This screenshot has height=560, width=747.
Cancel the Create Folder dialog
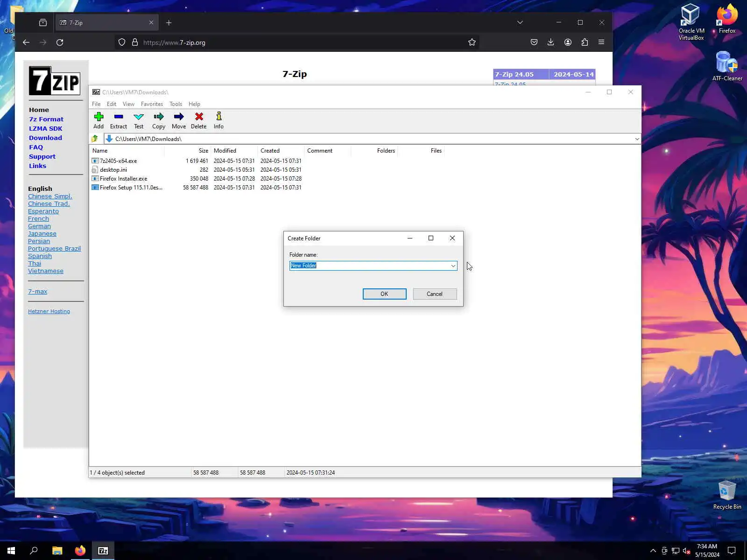click(x=434, y=294)
